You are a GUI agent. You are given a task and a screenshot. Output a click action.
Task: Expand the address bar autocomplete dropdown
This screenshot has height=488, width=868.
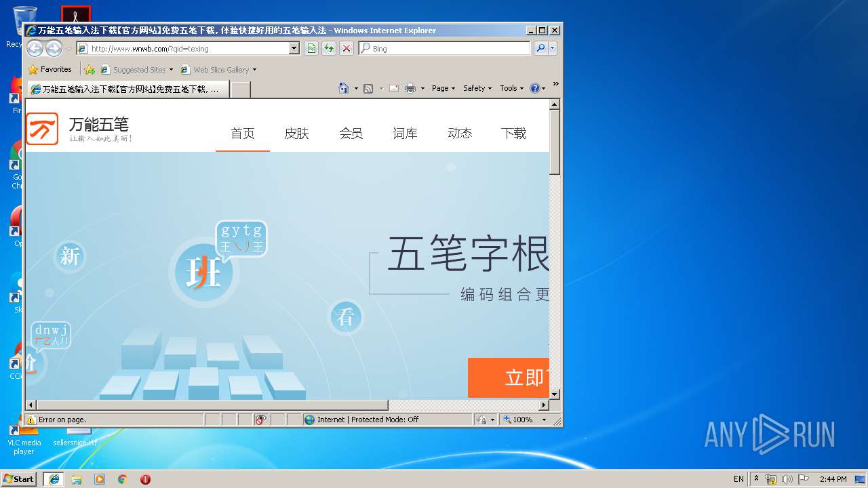[294, 48]
